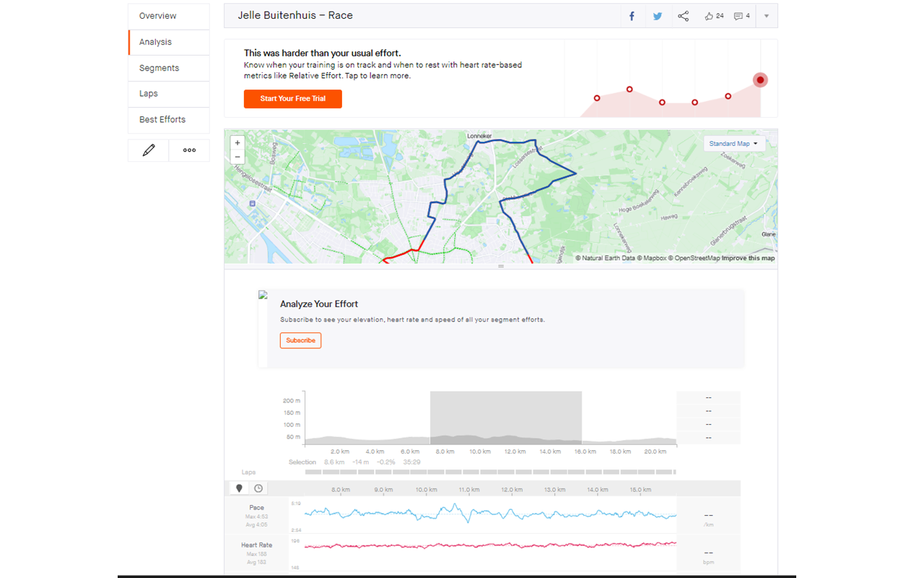Share activity on Twitter
Image resolution: width=924 pixels, height=578 pixels.
click(658, 16)
